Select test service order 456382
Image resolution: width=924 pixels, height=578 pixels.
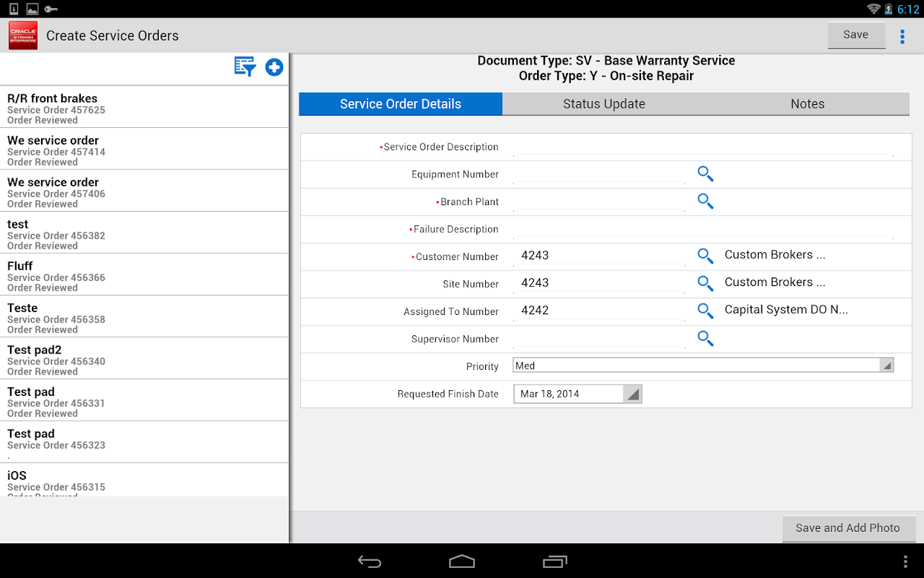click(144, 233)
